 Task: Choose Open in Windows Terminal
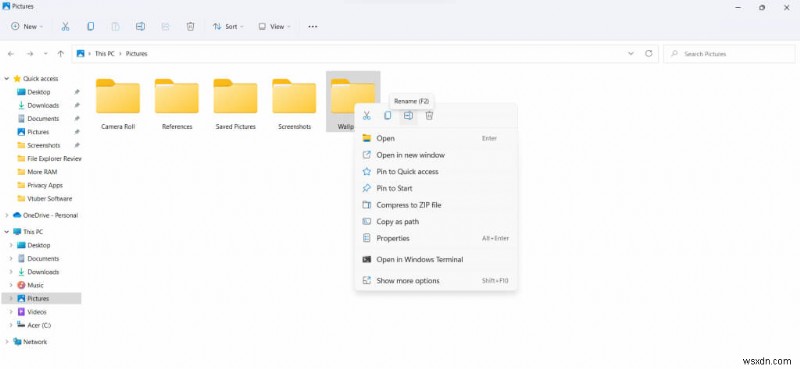tap(436, 259)
